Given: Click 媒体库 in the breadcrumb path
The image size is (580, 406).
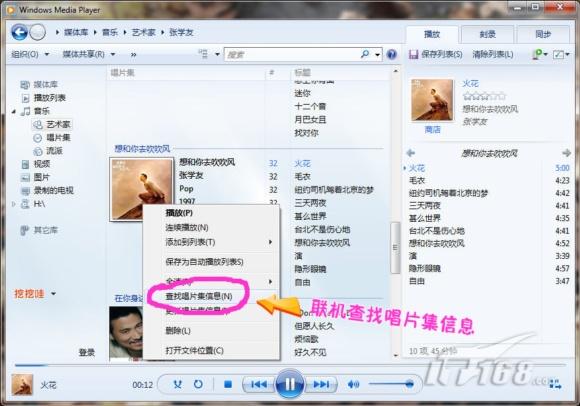Looking at the screenshot, I should pyautogui.click(x=76, y=33).
